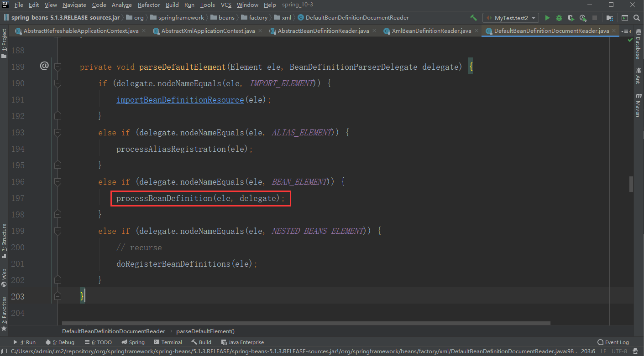Open the File menu

click(19, 5)
